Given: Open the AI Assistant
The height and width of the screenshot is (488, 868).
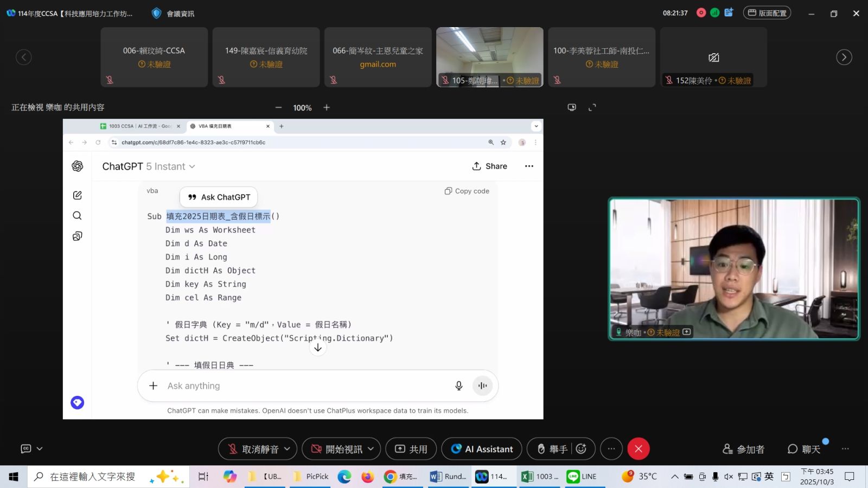Looking at the screenshot, I should coord(482,449).
